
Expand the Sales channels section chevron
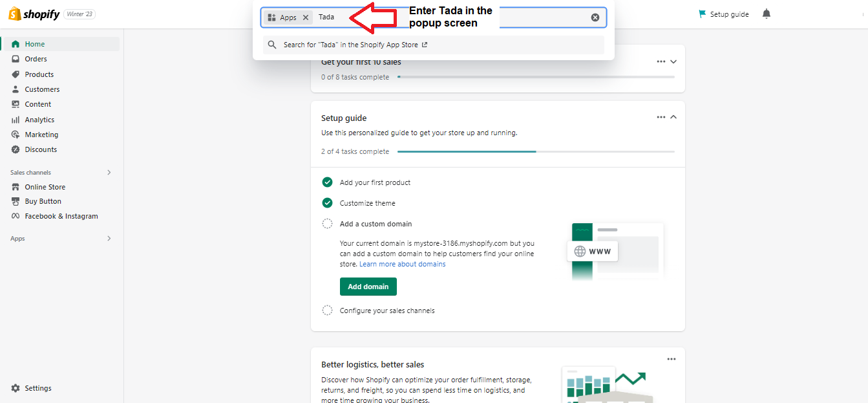tap(109, 173)
